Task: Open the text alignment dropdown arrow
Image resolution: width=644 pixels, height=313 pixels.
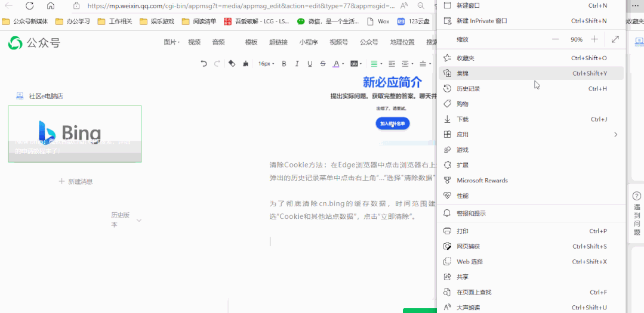Action: (381, 64)
